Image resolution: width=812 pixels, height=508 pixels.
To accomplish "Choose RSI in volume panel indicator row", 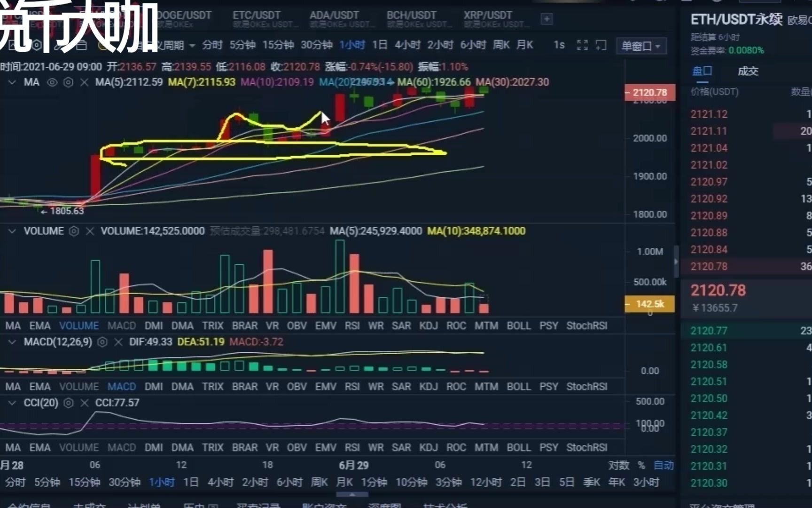I will pos(352,326).
